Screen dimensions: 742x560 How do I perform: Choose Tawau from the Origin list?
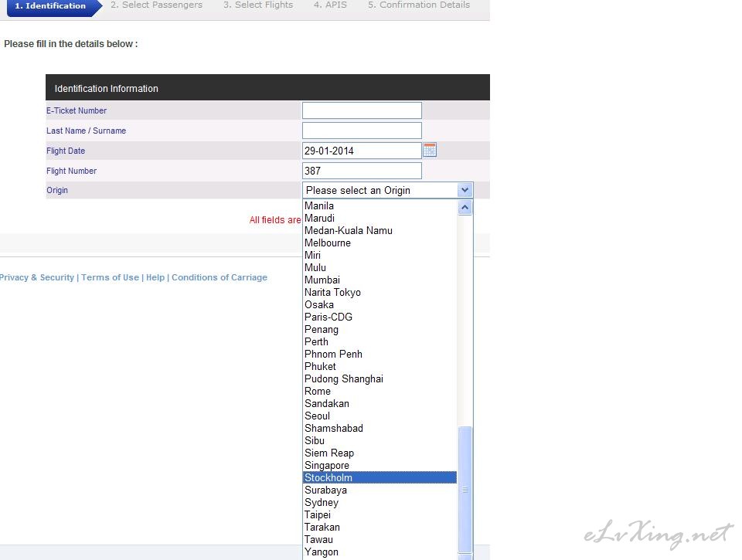pos(380,539)
